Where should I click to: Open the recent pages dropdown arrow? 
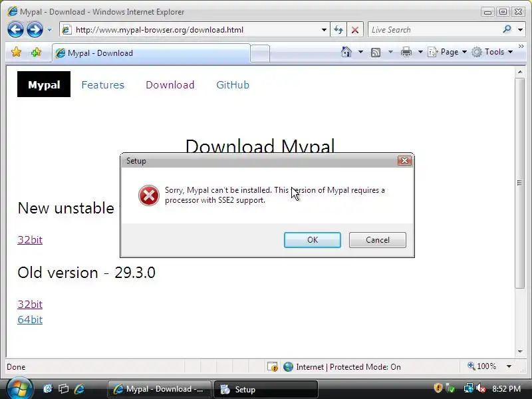[49, 30]
